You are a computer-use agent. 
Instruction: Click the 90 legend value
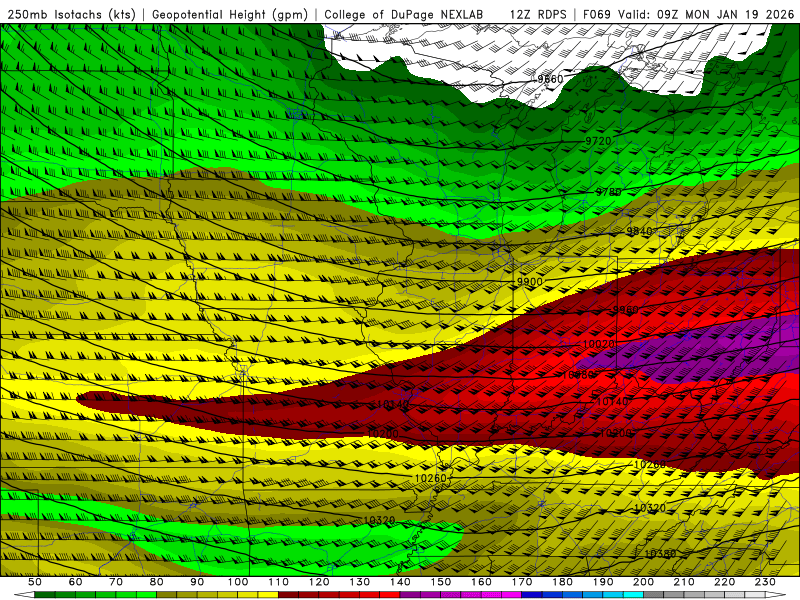pyautogui.click(x=197, y=582)
